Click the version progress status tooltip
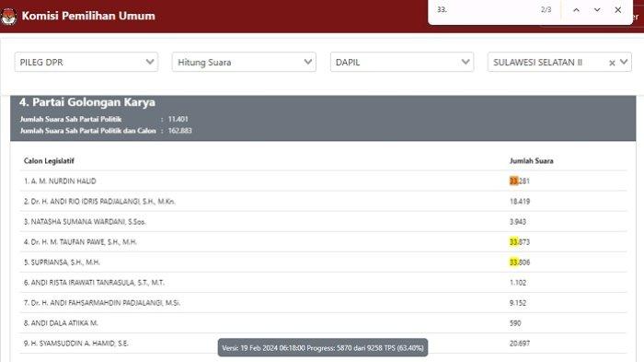Screen dimensions: 644x362 click(323, 347)
